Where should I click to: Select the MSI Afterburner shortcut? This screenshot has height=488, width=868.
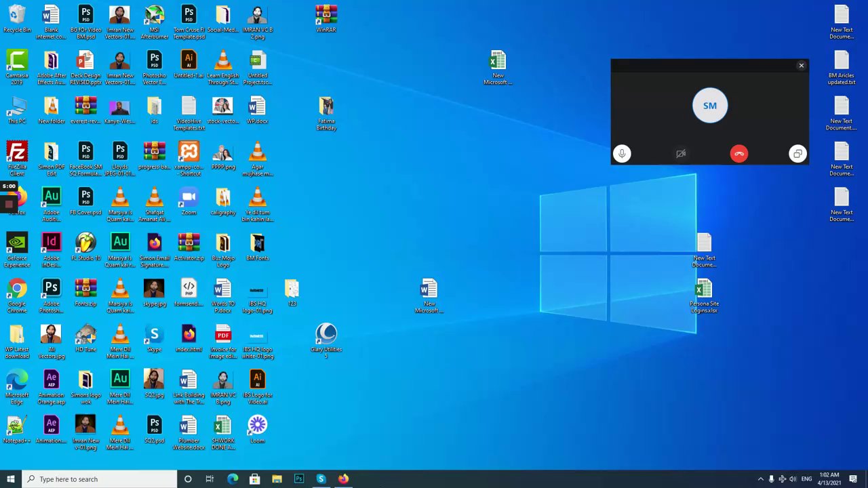click(x=154, y=22)
